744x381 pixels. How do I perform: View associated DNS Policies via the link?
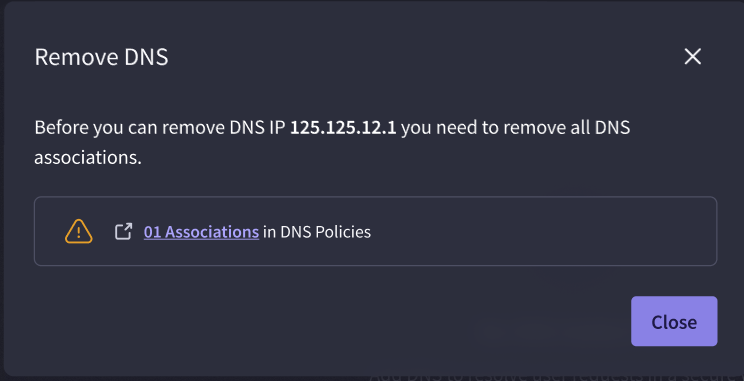pos(201,232)
